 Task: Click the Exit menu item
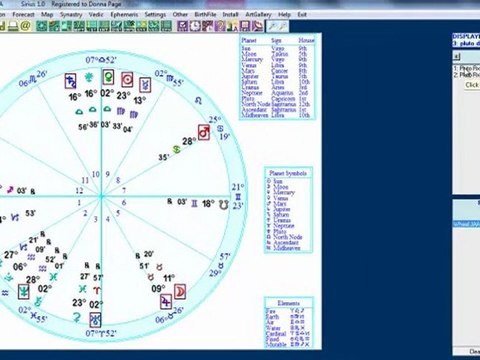302,15
